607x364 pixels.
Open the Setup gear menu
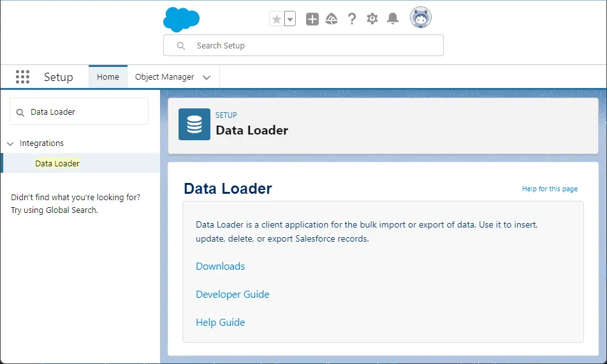pyautogui.click(x=372, y=19)
